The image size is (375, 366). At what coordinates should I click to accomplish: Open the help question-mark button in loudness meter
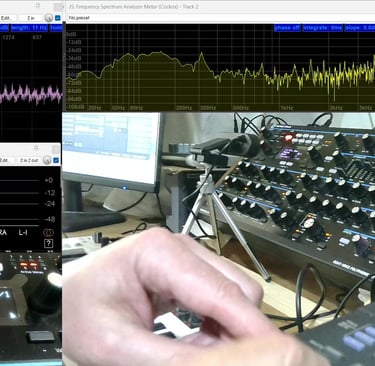[48, 243]
